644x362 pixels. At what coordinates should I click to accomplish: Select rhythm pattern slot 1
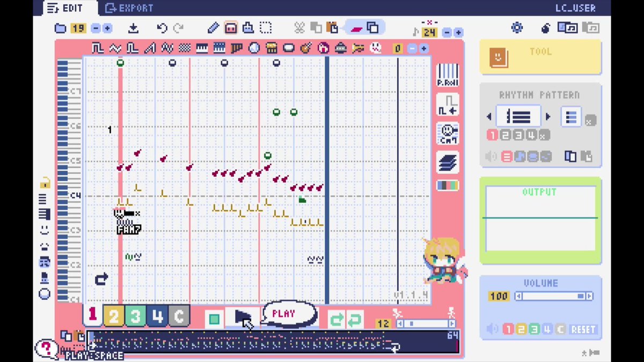492,135
